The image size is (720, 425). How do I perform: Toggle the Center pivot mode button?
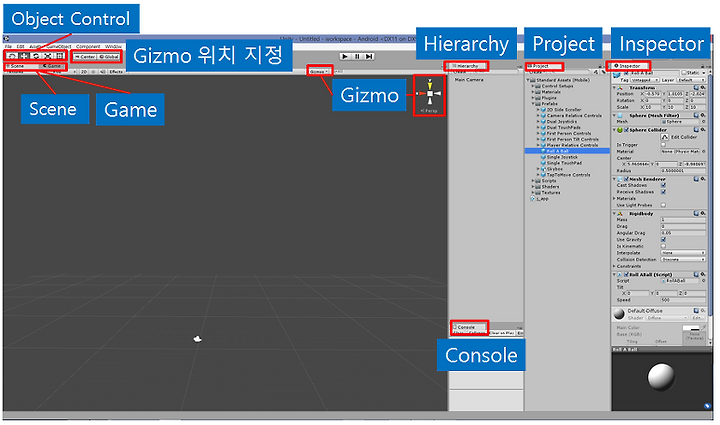click(85, 56)
